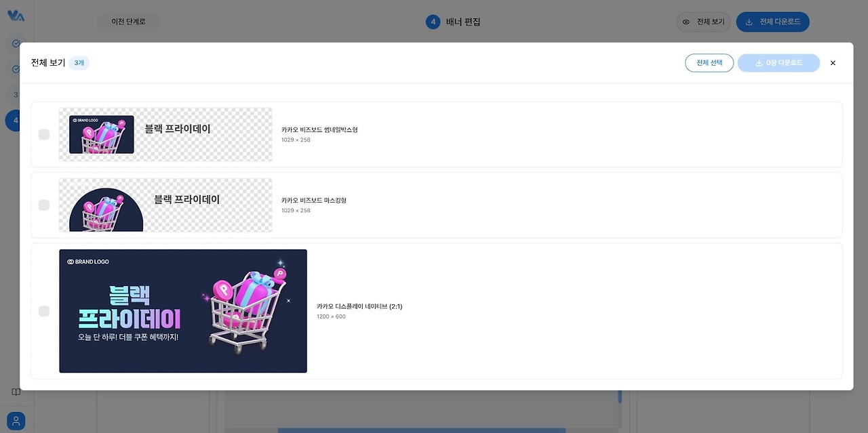Click the 3개 count badge

click(79, 62)
